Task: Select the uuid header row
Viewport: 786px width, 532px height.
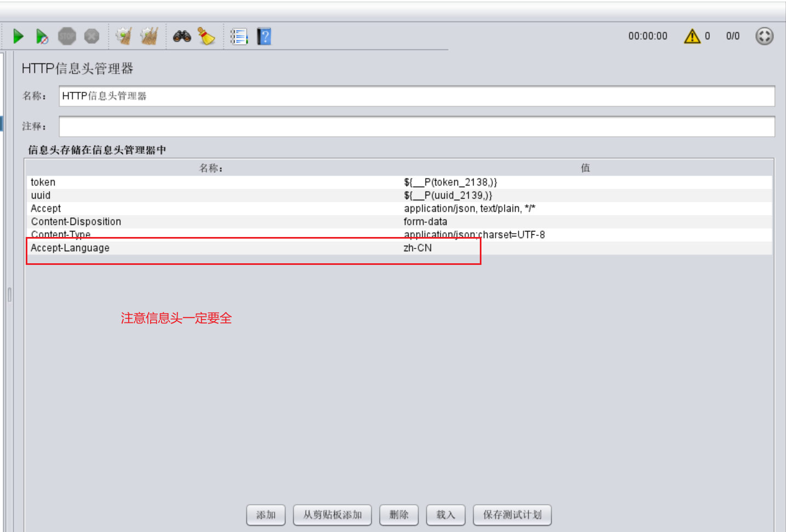Action: point(399,195)
